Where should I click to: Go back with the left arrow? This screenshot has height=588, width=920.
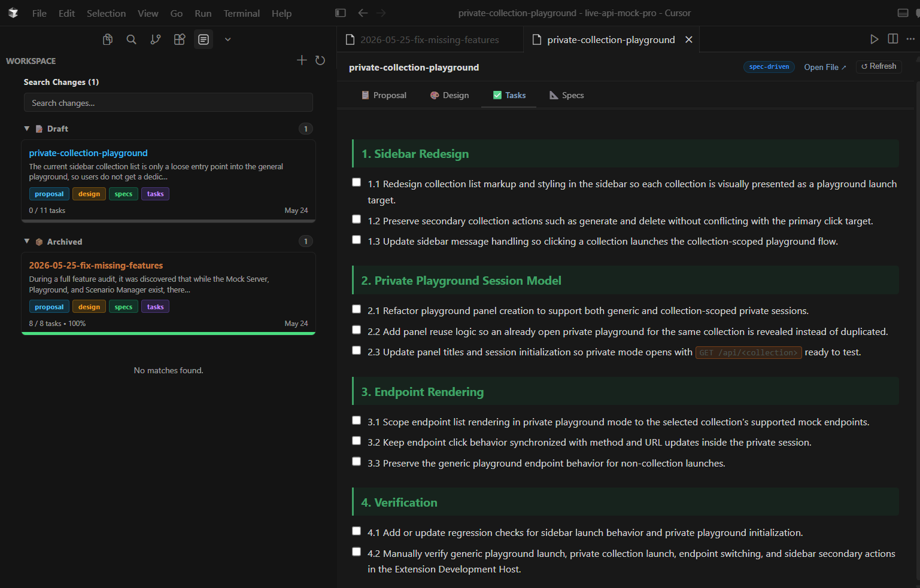coord(363,13)
